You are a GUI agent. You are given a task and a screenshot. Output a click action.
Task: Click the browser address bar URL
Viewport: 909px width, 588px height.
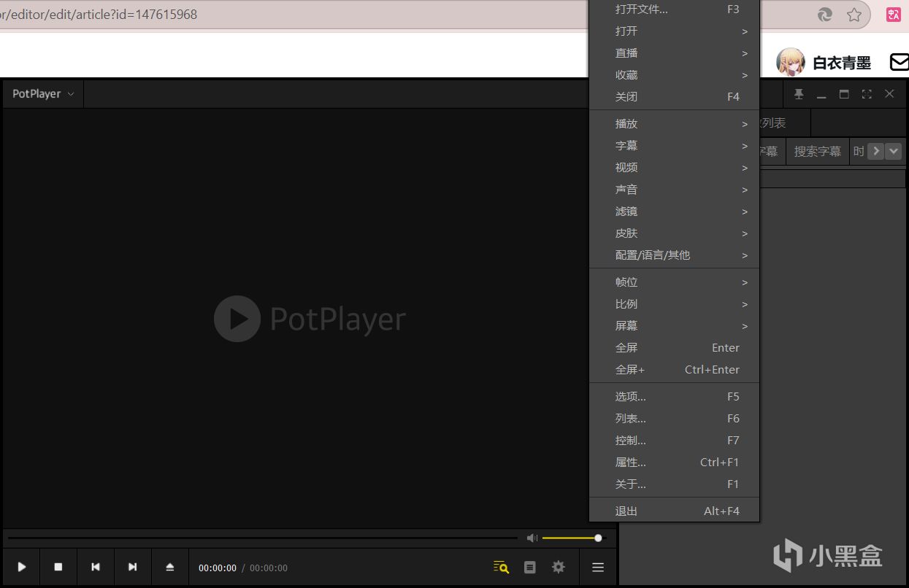click(x=99, y=15)
